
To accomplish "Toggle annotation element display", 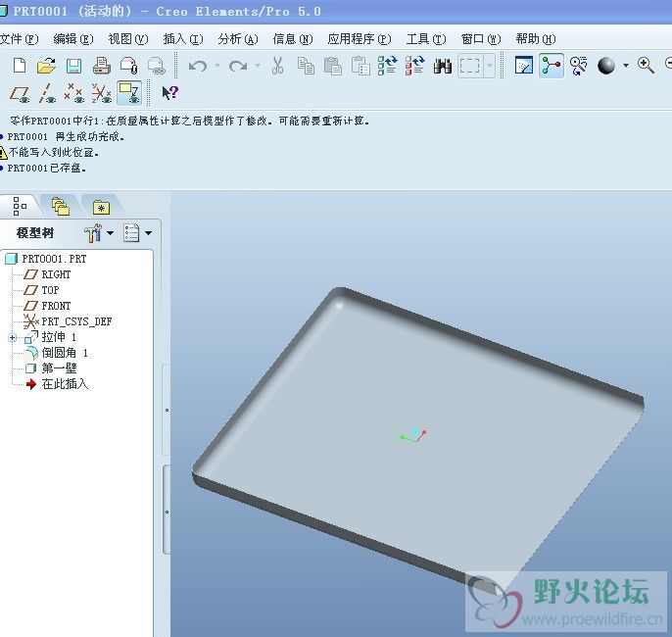I will coord(129,93).
